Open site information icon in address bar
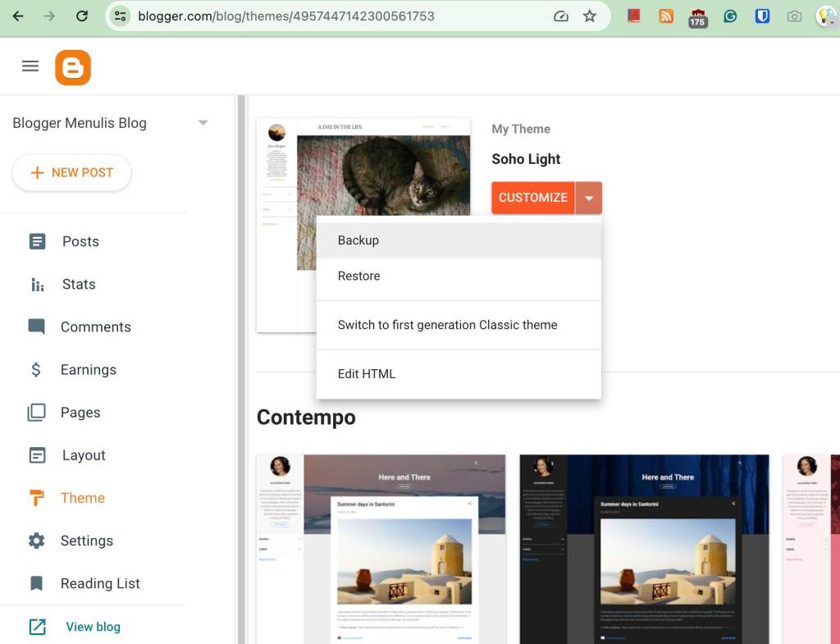The width and height of the screenshot is (840, 644). [x=121, y=16]
